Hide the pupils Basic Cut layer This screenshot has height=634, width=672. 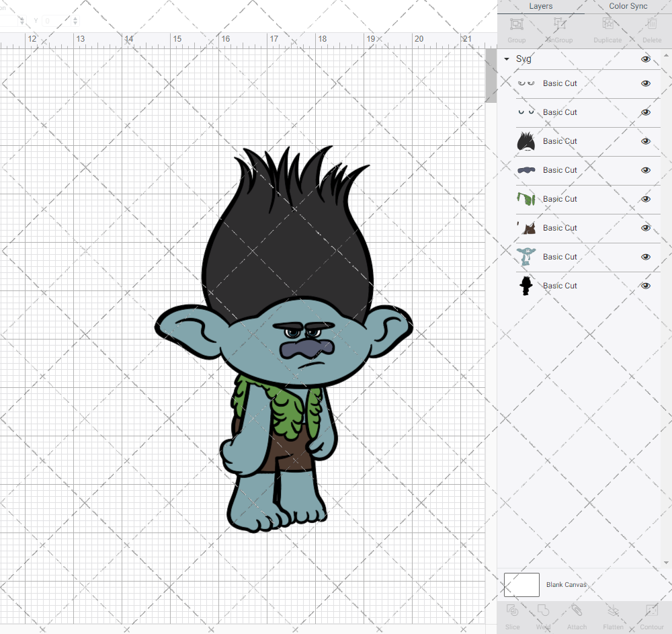[645, 112]
